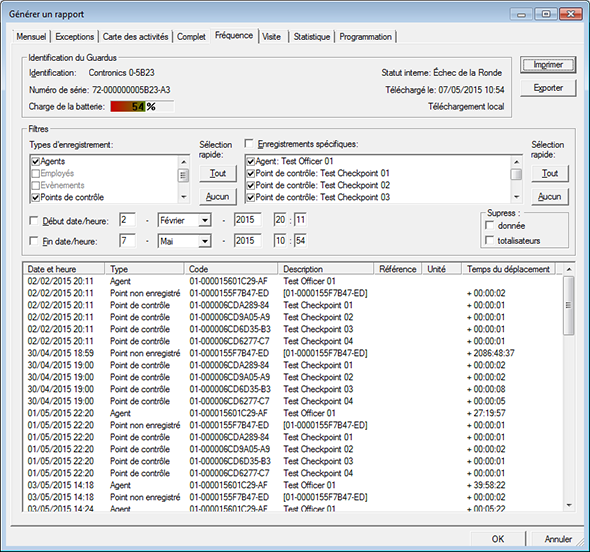Open the Mai month dropdown
This screenshot has width=590, height=552.
pos(204,241)
